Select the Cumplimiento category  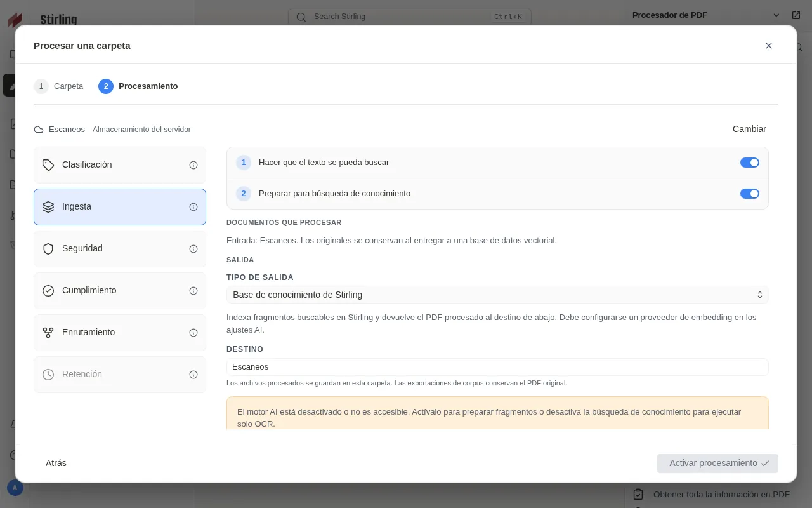coord(120,291)
